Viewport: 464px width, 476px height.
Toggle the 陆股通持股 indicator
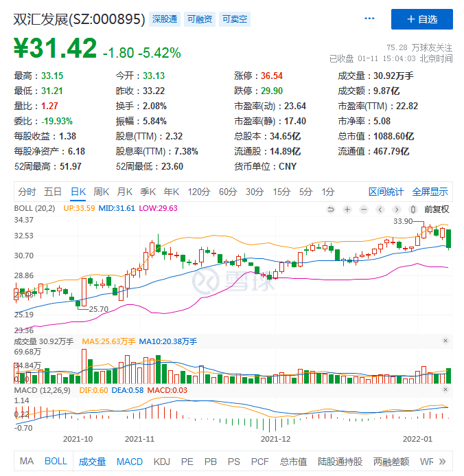tap(340, 462)
